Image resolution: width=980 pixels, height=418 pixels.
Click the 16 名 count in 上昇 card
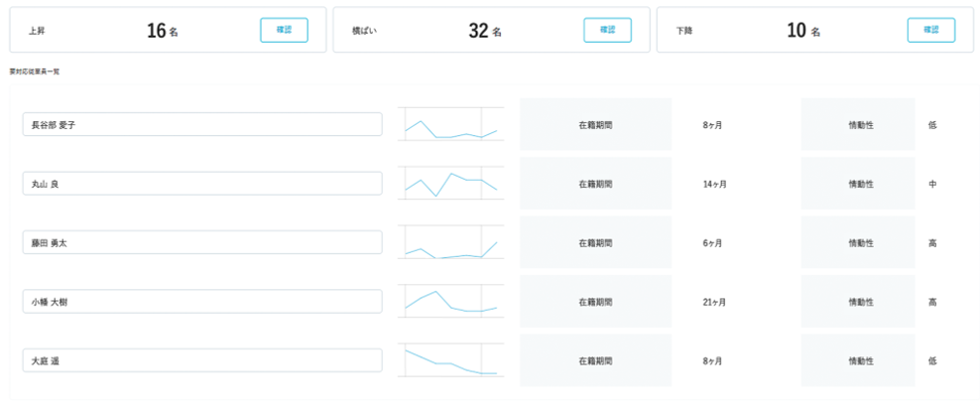pos(162,31)
